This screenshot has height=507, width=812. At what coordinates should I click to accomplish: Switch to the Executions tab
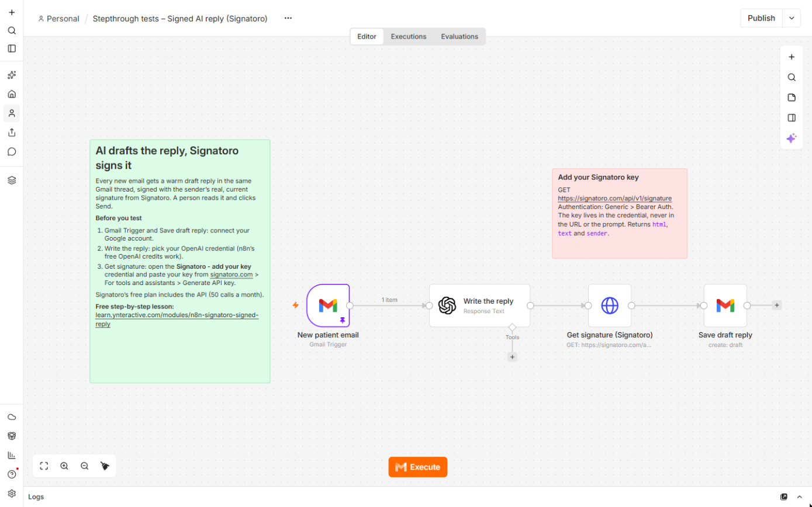409,37
